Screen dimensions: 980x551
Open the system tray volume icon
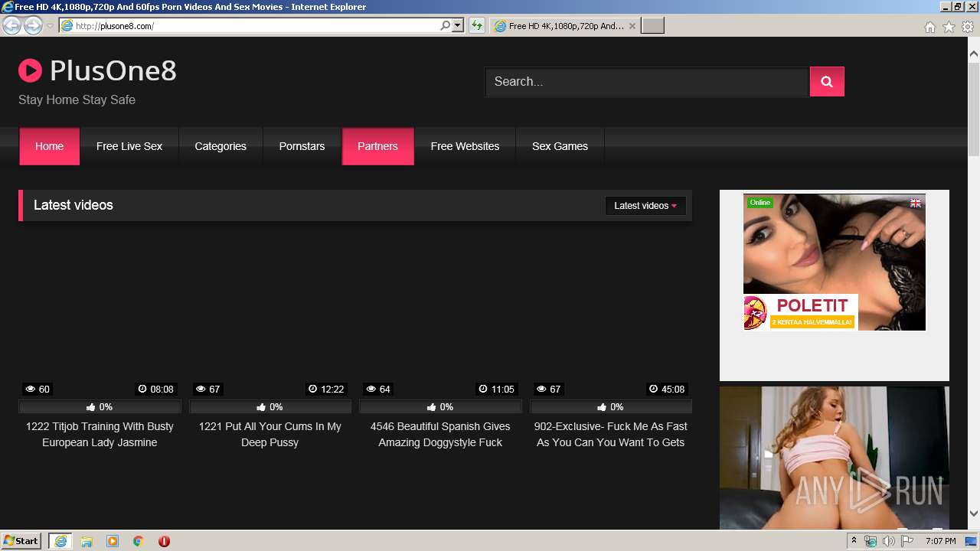click(889, 541)
